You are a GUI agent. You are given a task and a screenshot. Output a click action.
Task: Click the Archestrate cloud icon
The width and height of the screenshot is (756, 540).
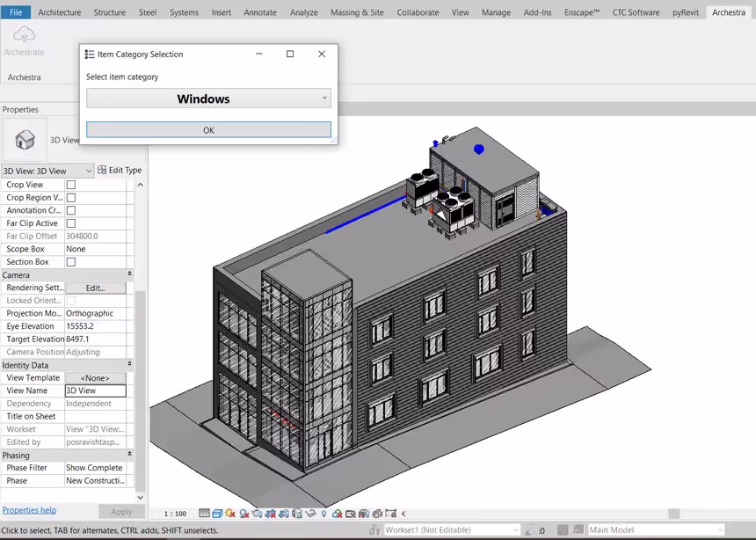24,35
